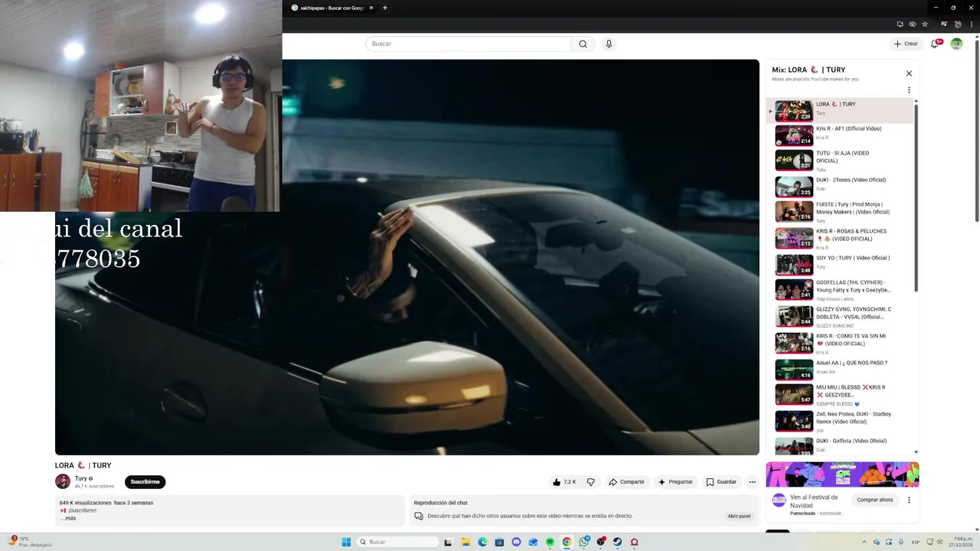
Task: Save the video with Guardar
Action: pos(721,482)
